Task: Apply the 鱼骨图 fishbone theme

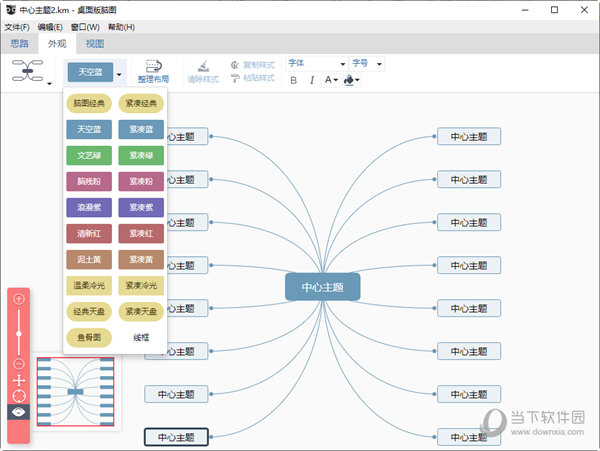Action: coord(89,337)
